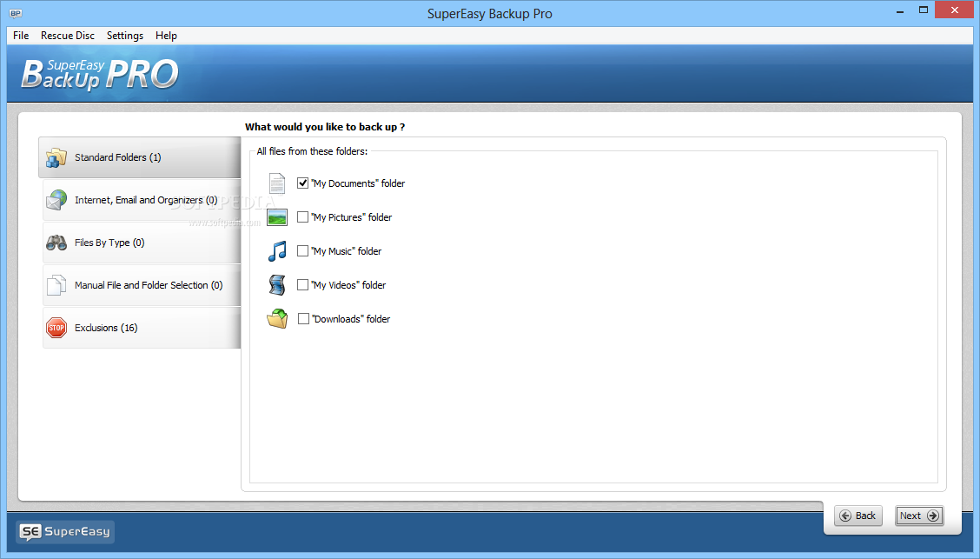Click the "My Music" folder label
Image resolution: width=980 pixels, height=559 pixels.
(x=347, y=250)
